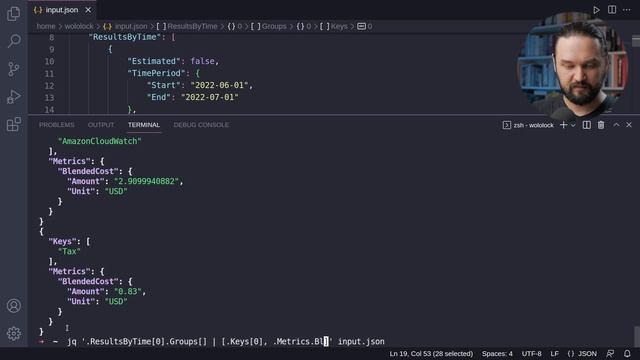Open the Explorer view in activity bar
Viewport: 640px width, 360px height.
click(13, 13)
